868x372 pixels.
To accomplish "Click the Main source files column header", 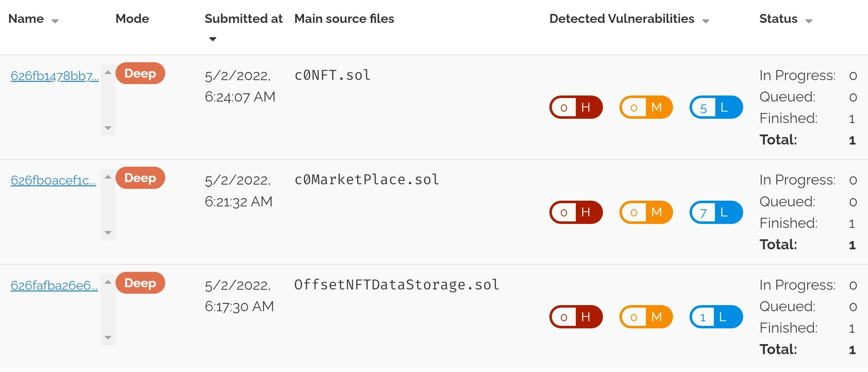I will (344, 19).
